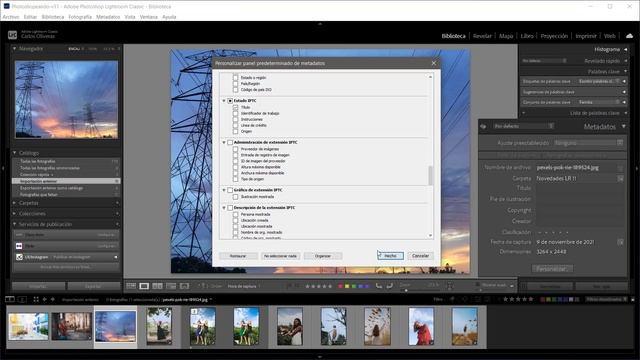Check Administración de extensión IPTC group
The image size is (640, 360).
tap(230, 142)
